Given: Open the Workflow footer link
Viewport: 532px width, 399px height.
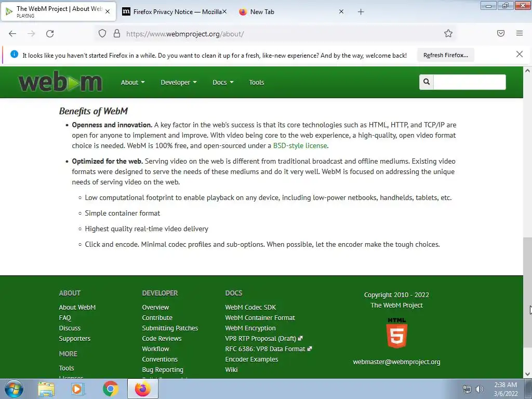Looking at the screenshot, I should tap(155, 349).
